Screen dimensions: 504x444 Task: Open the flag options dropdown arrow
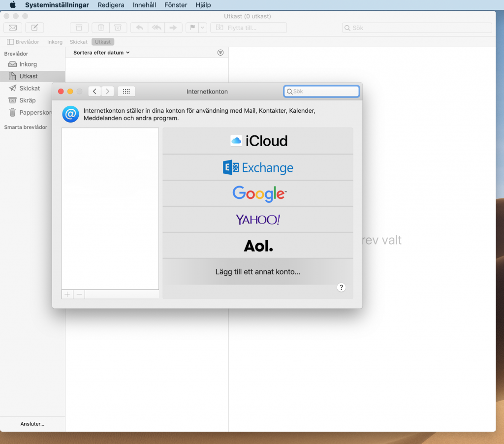(202, 28)
